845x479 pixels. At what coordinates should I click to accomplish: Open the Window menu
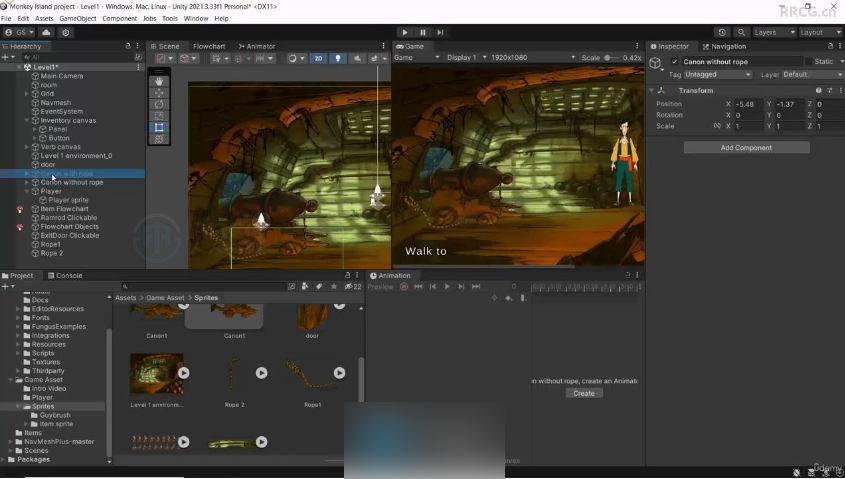pos(196,18)
